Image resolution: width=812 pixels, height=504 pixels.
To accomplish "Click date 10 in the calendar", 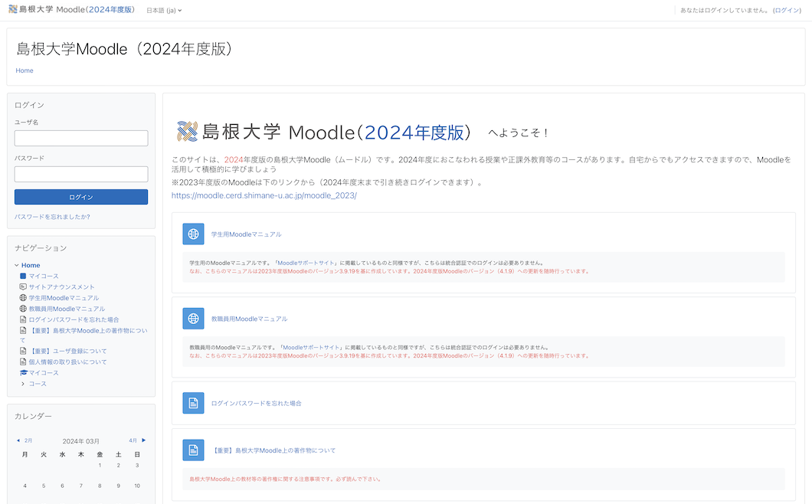I will [137, 486].
